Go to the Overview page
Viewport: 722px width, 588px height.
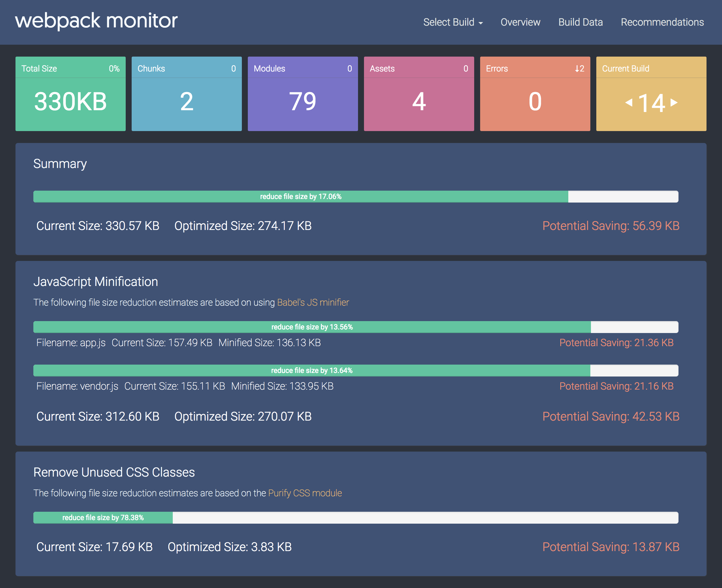(520, 22)
